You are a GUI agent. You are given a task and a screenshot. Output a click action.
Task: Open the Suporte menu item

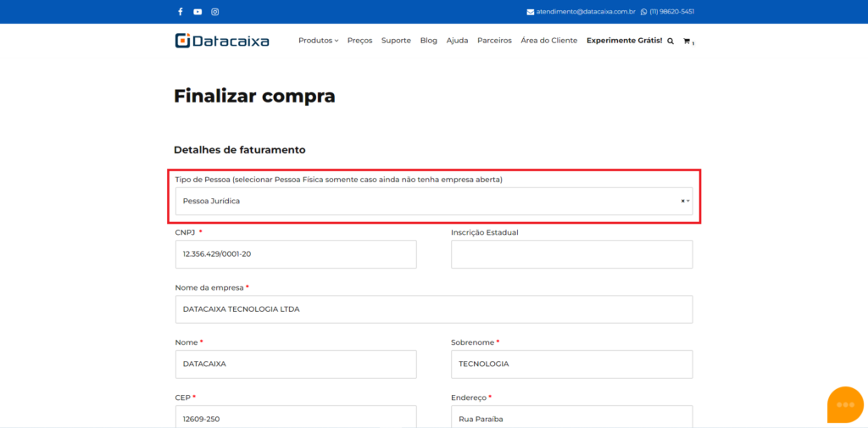396,41
